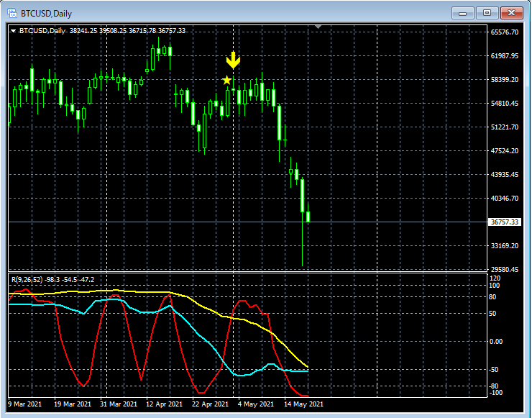Click the BTCUSD chart window icon
This screenshot has width=532, height=418.
[13, 12]
